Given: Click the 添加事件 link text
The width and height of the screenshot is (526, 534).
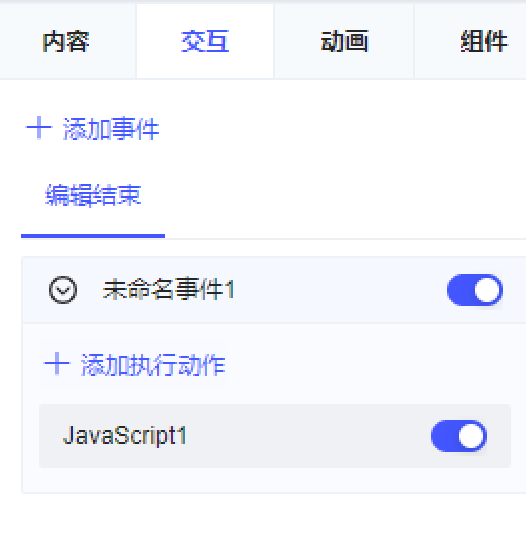Looking at the screenshot, I should tap(111, 129).
